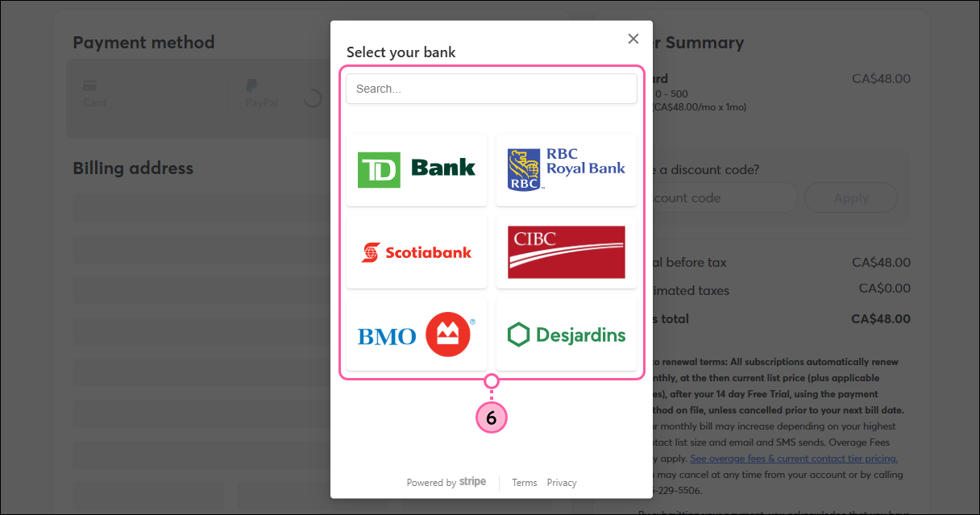980x515 pixels.
Task: Choose BMO from the bank grid
Action: click(416, 334)
